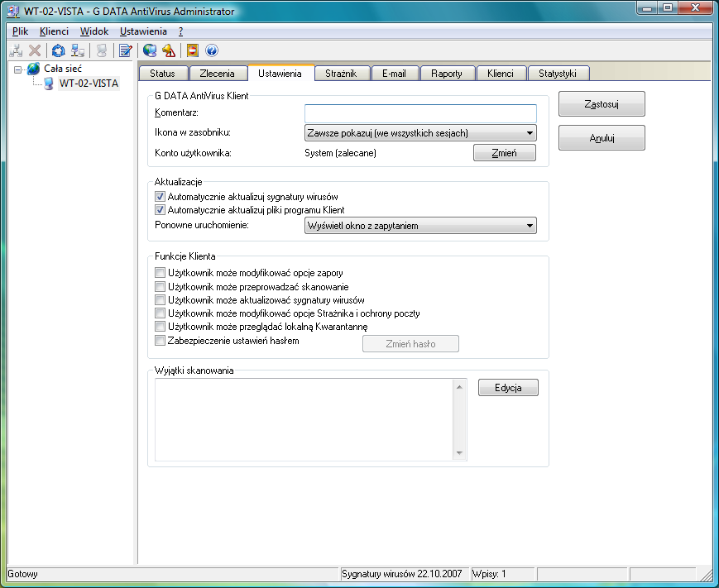Click the computer icon beside WT-02-VISTA
The height and width of the screenshot is (588, 719).
[49, 84]
